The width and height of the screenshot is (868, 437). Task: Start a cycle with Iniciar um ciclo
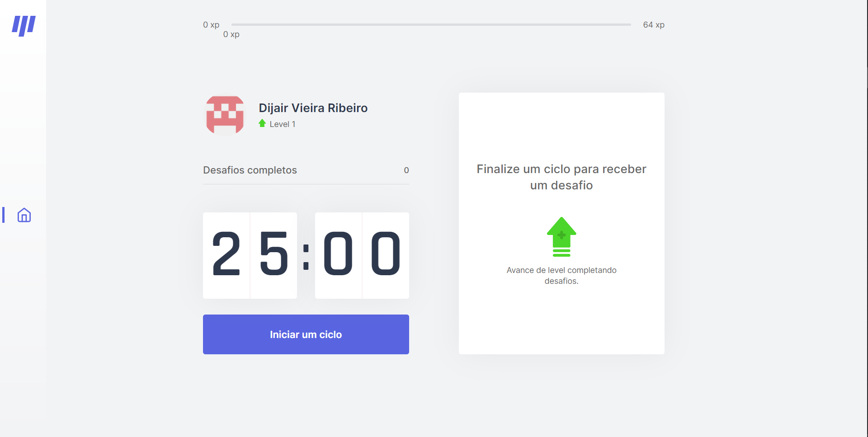coord(306,334)
